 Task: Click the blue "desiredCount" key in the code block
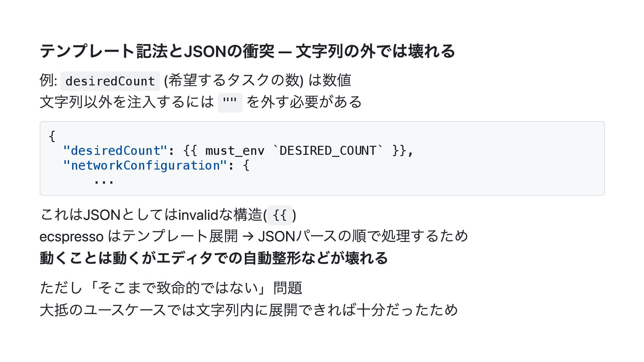coord(115,151)
